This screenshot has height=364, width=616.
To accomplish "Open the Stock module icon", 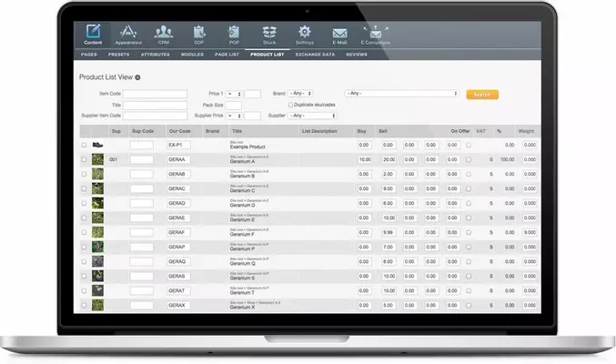I will tap(269, 35).
